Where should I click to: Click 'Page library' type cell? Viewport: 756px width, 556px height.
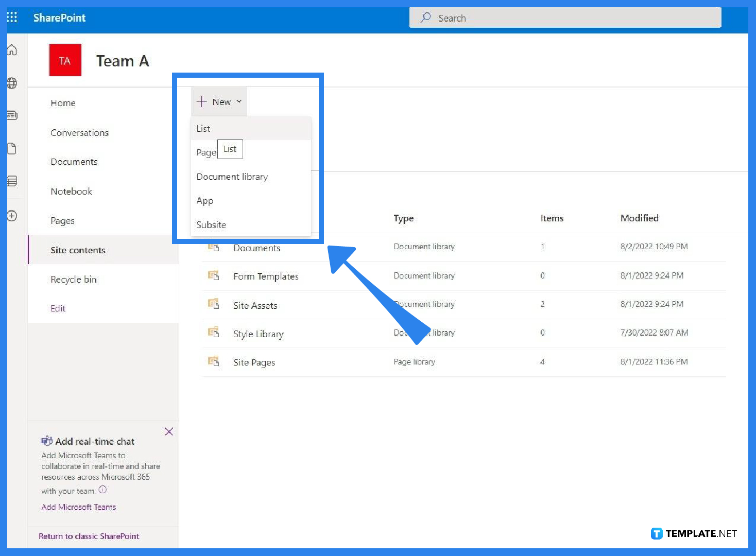(414, 362)
